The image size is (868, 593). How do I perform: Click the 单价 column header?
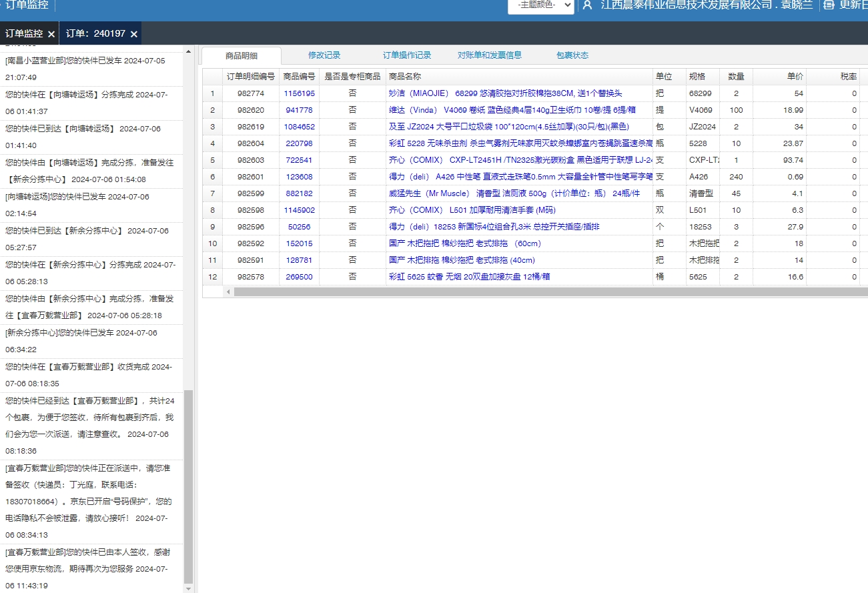779,77
